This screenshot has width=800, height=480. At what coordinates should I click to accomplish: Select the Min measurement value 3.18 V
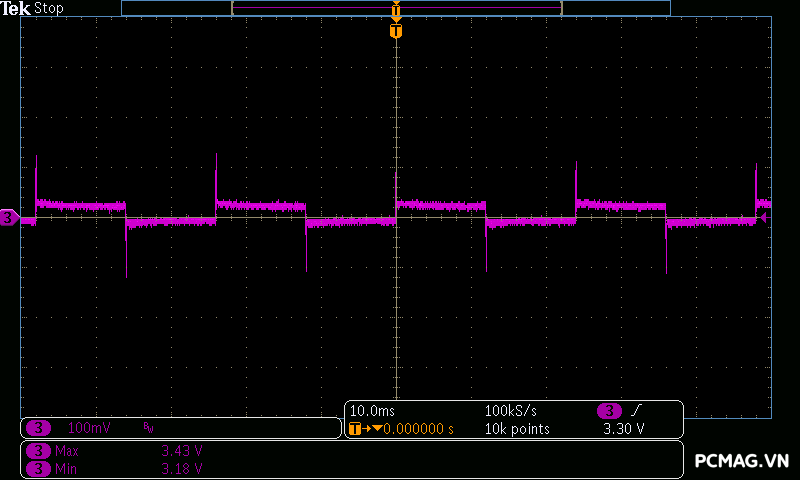(182, 468)
